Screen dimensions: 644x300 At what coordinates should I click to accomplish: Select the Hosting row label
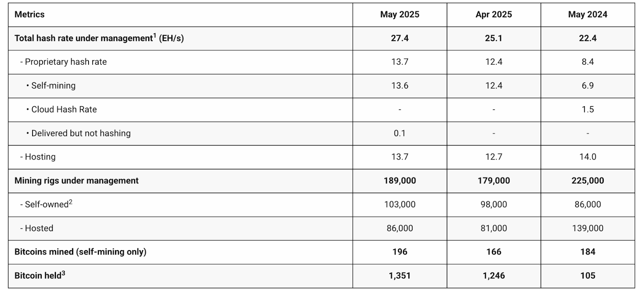tap(40, 157)
